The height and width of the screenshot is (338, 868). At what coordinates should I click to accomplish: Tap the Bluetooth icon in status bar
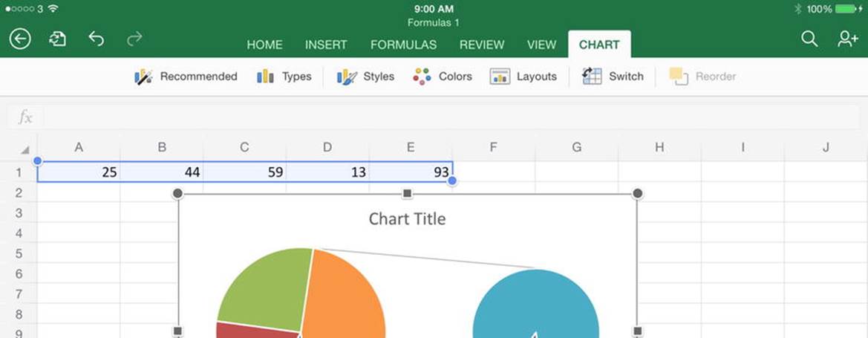(x=797, y=9)
